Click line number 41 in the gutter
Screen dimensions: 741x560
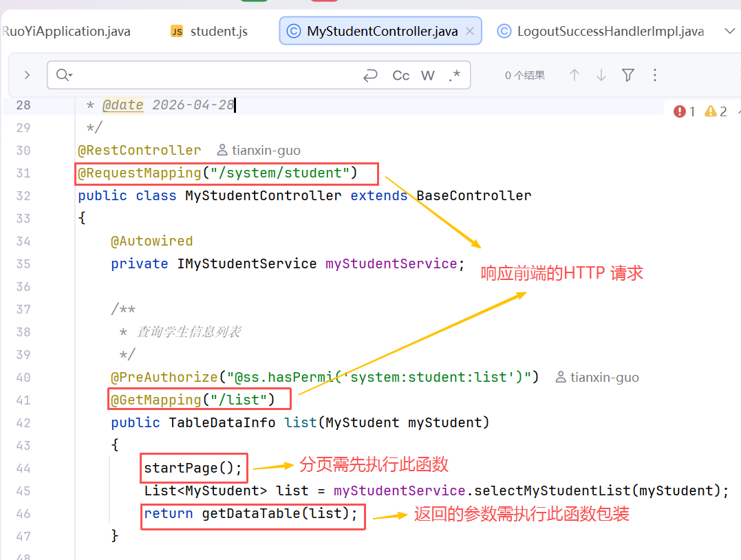tap(23, 400)
